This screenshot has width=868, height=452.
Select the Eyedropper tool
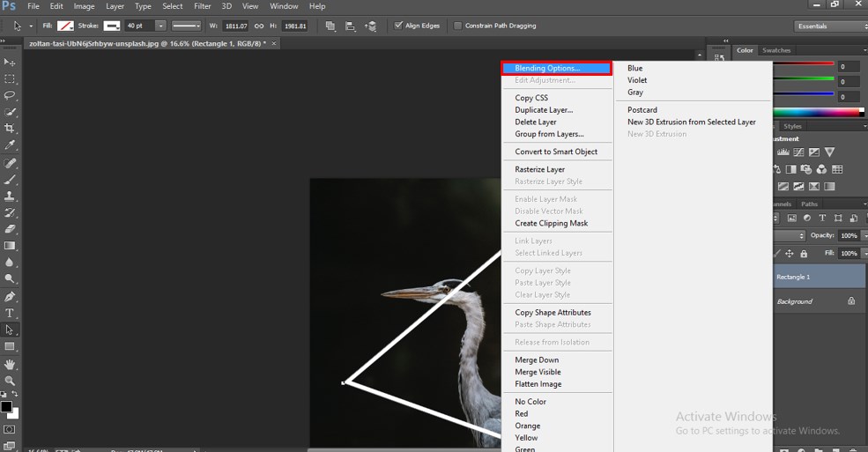click(x=10, y=145)
